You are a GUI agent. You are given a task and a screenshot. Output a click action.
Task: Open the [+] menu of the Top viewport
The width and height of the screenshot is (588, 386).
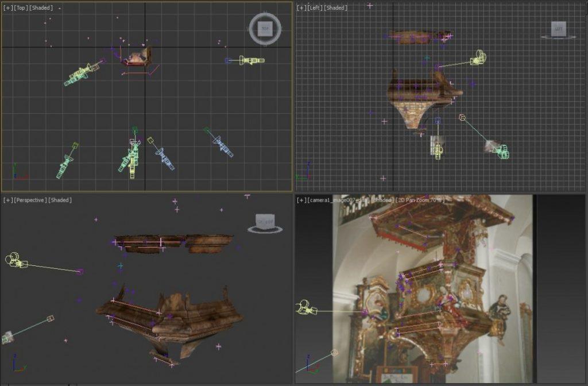coord(7,8)
